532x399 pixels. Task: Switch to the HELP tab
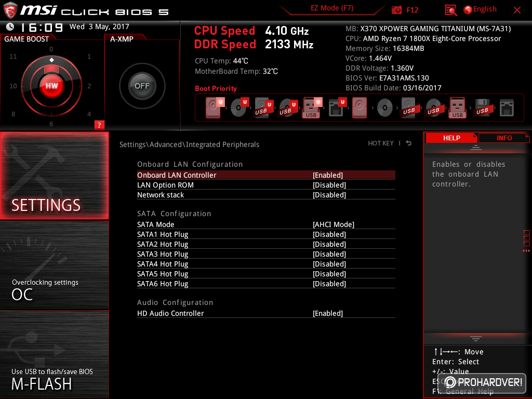[x=451, y=138]
